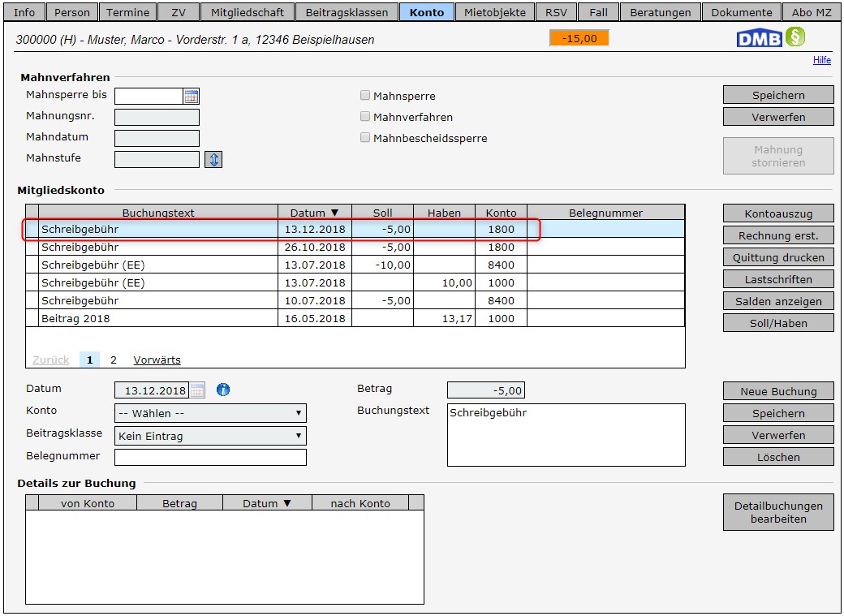Go to page 2 of bookings
This screenshot has width=844, height=616.
(x=114, y=360)
